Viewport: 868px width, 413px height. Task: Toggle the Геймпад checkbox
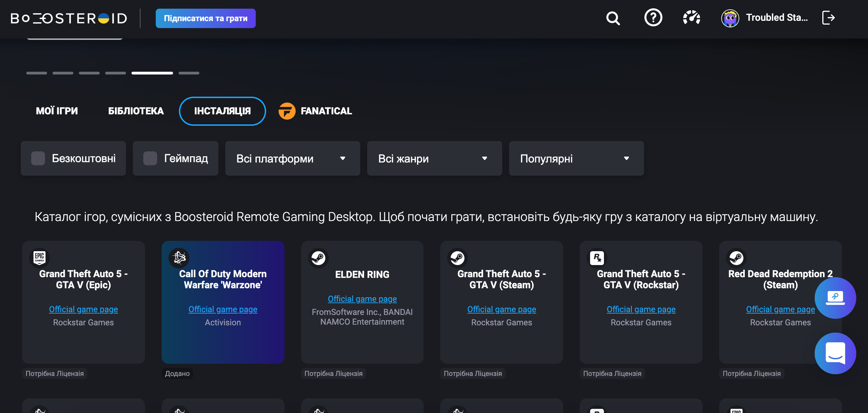coord(150,158)
